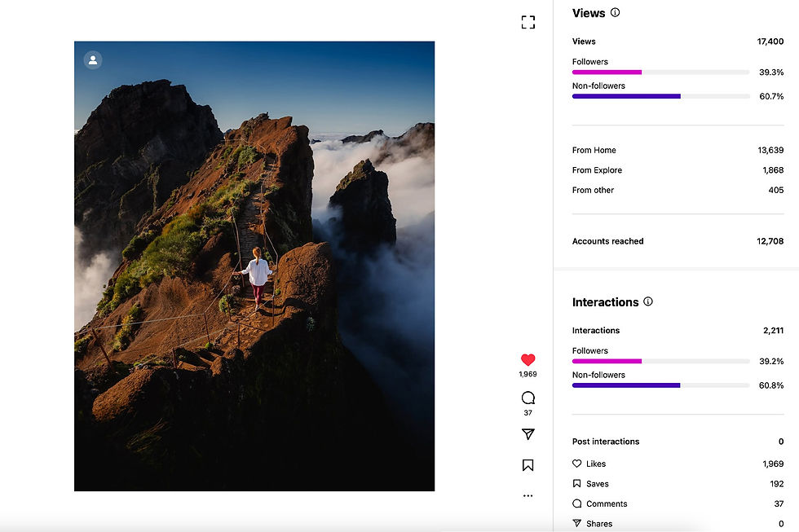The image size is (799, 532).
Task: Click the 1,868 From Explore value
Action: (773, 170)
